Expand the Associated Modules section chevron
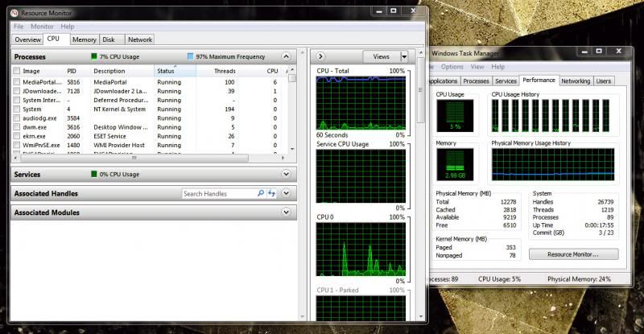 287,212
